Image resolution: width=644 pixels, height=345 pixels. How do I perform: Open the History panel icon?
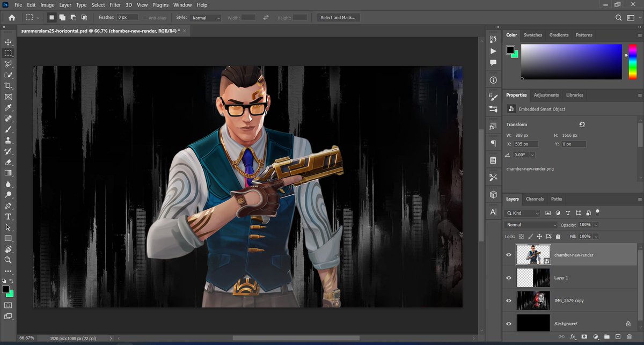pos(493,39)
